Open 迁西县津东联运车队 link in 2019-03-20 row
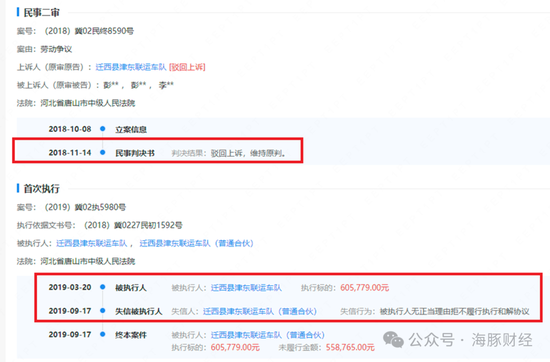 (246, 288)
